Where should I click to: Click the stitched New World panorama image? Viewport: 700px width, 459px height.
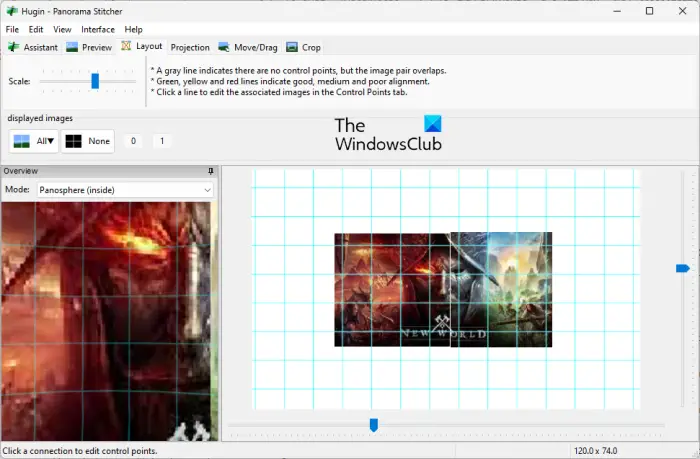pos(443,289)
